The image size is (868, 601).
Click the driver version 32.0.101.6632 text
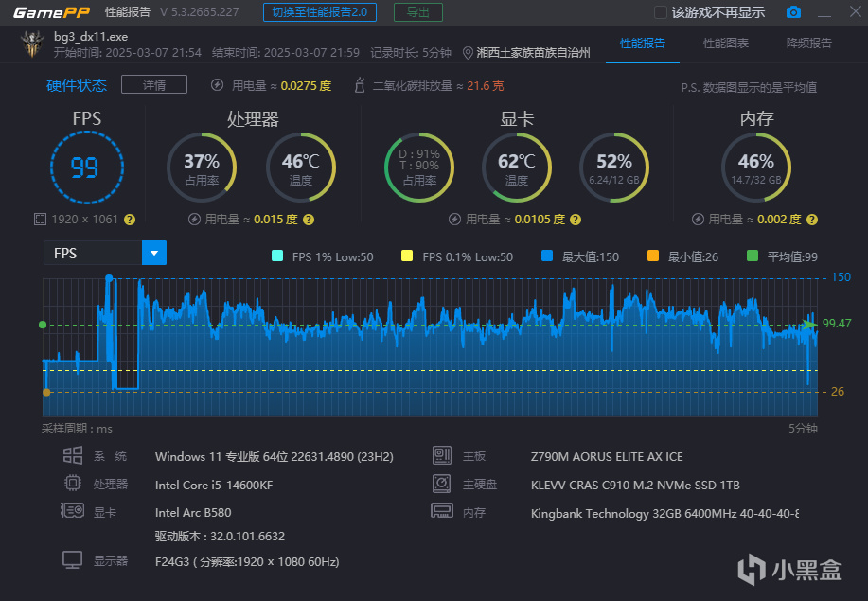pos(220,537)
